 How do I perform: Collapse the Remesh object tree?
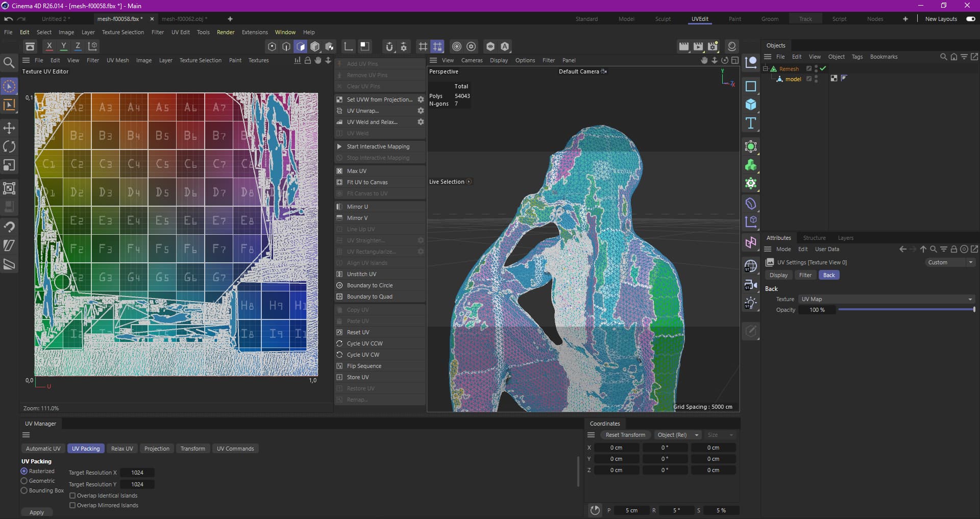tap(766, 68)
